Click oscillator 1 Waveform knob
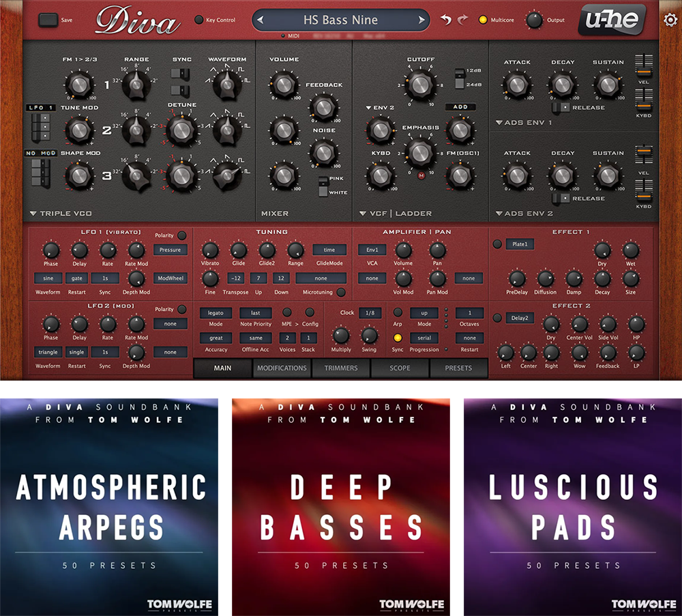This screenshot has width=682, height=616. (226, 84)
